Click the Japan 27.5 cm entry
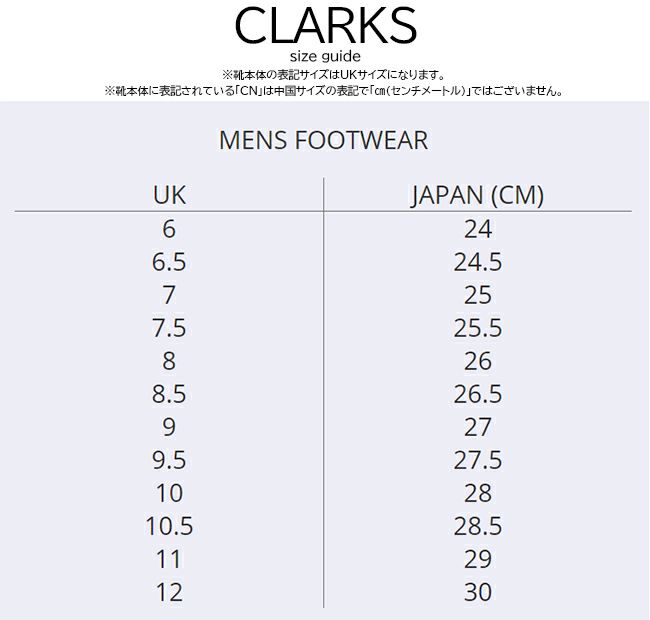 coord(478,460)
